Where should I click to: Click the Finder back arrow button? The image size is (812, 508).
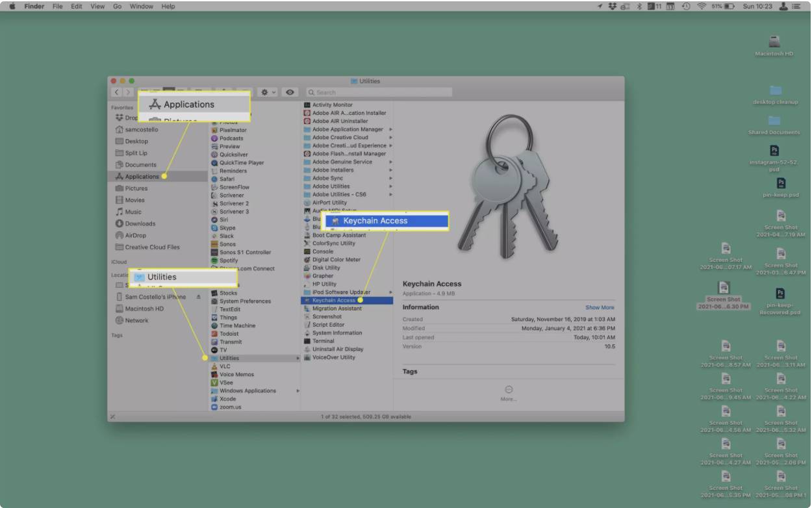coord(117,93)
